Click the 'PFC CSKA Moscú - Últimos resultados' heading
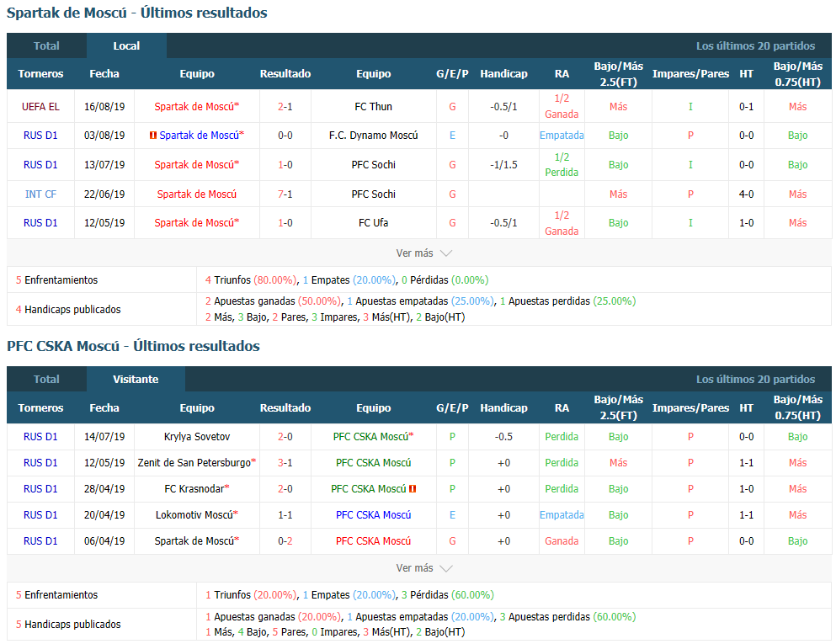836x644 pixels. (x=133, y=347)
